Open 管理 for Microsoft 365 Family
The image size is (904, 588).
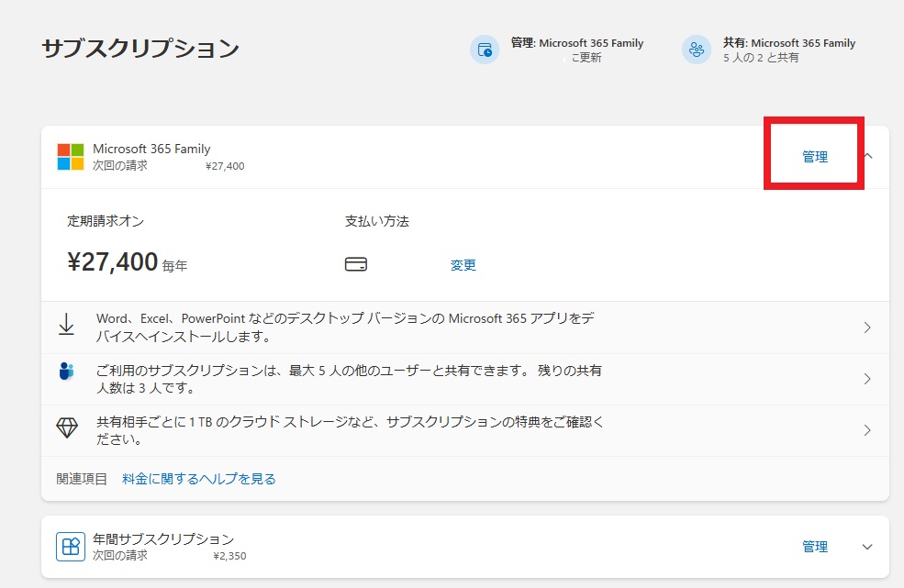click(815, 157)
